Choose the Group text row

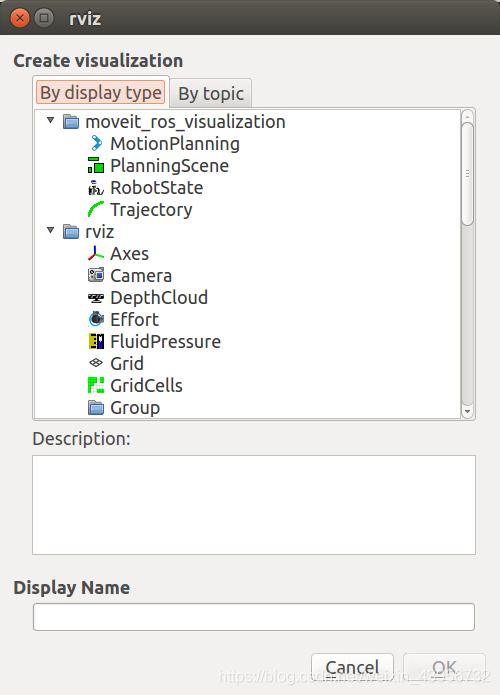pos(135,408)
